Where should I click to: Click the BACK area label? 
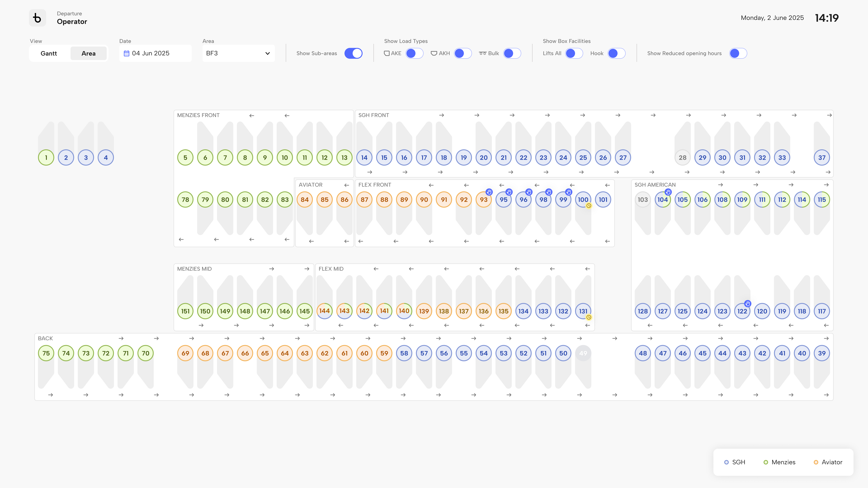click(45, 338)
